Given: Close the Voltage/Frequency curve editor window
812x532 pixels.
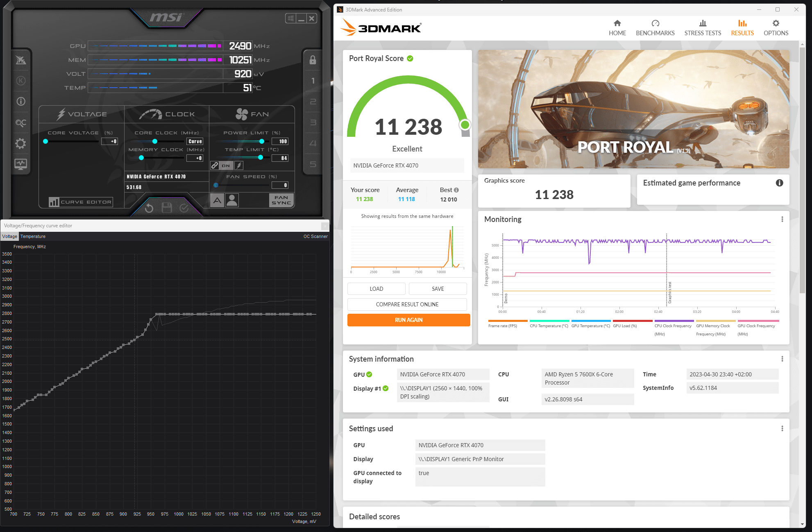Looking at the screenshot, I should coord(325,226).
